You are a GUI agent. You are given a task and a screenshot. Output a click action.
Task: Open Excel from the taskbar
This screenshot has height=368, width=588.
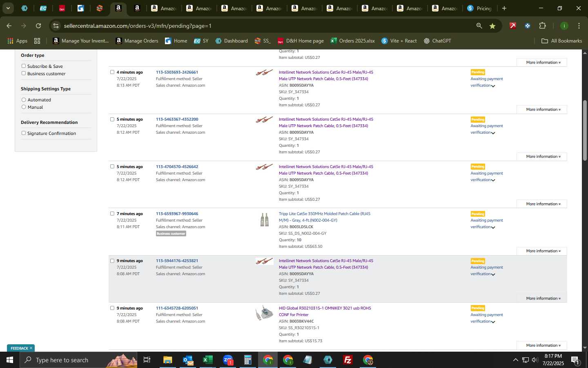(207, 360)
